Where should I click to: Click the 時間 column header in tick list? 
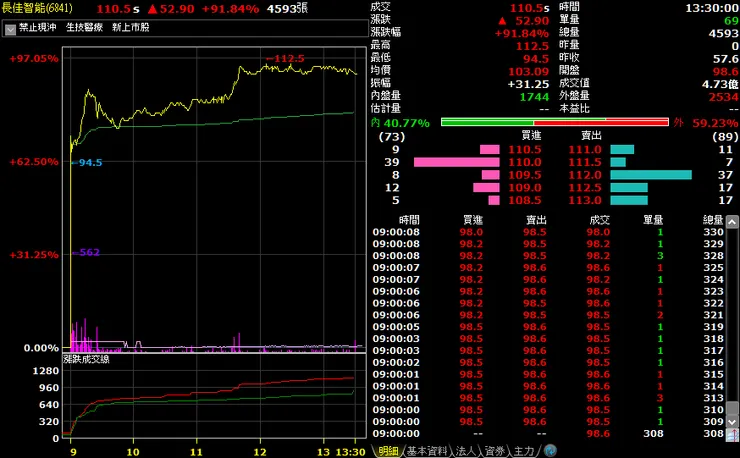coord(409,220)
